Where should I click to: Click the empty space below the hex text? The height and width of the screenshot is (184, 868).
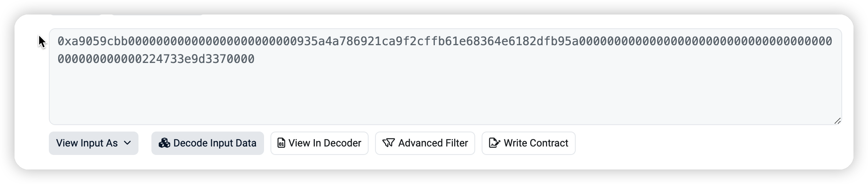(445, 95)
